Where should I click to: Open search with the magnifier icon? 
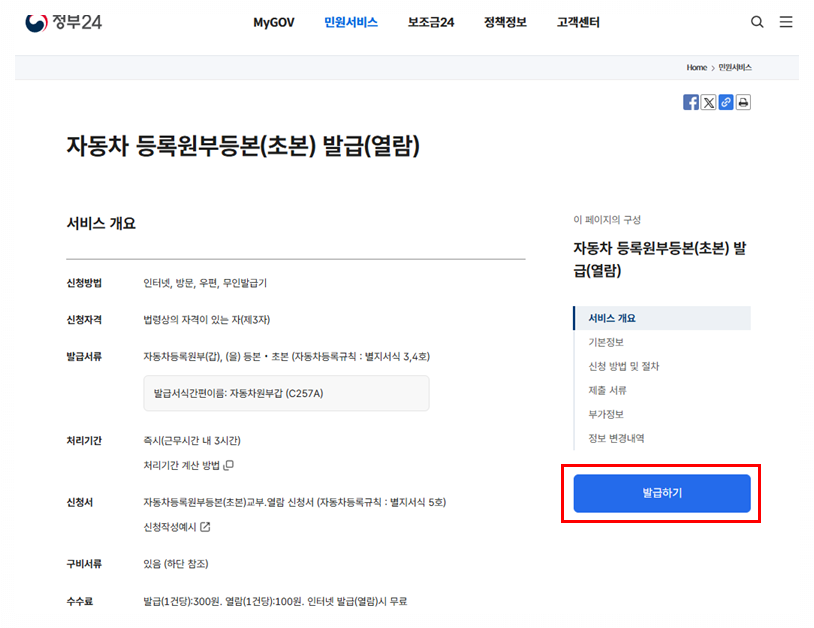(x=757, y=21)
